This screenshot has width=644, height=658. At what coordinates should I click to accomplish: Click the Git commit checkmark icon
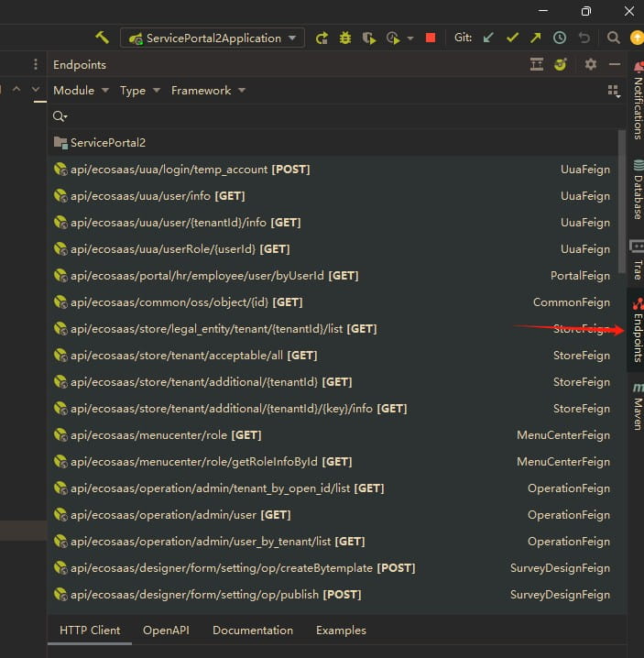pyautogui.click(x=512, y=38)
